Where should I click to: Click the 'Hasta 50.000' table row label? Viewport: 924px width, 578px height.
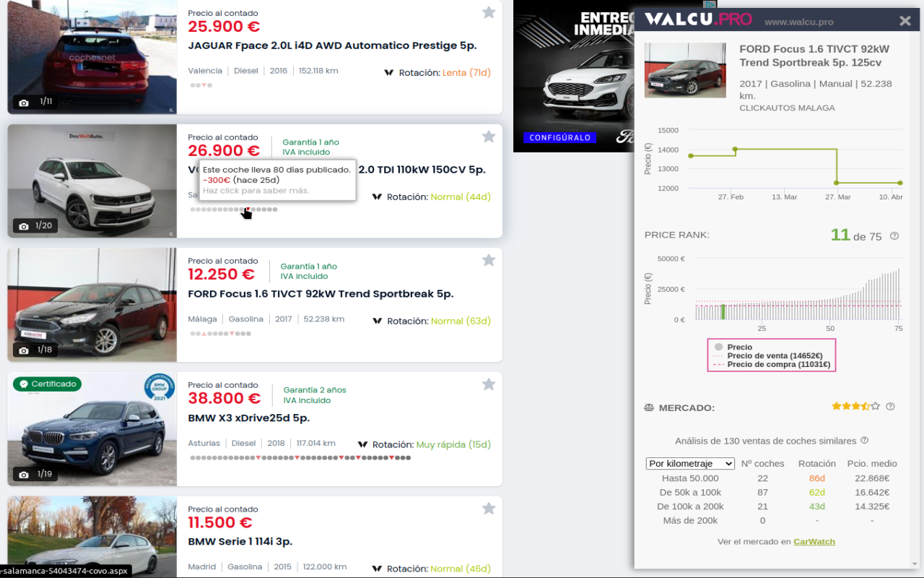(x=690, y=478)
